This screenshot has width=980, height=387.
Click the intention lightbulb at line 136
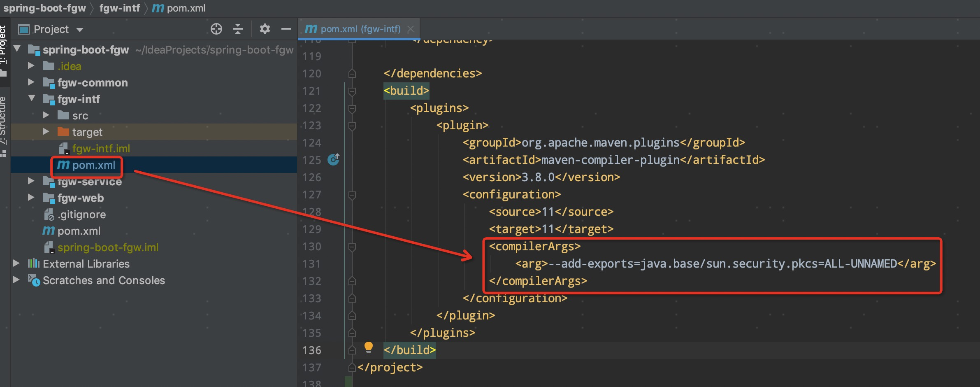pos(369,348)
